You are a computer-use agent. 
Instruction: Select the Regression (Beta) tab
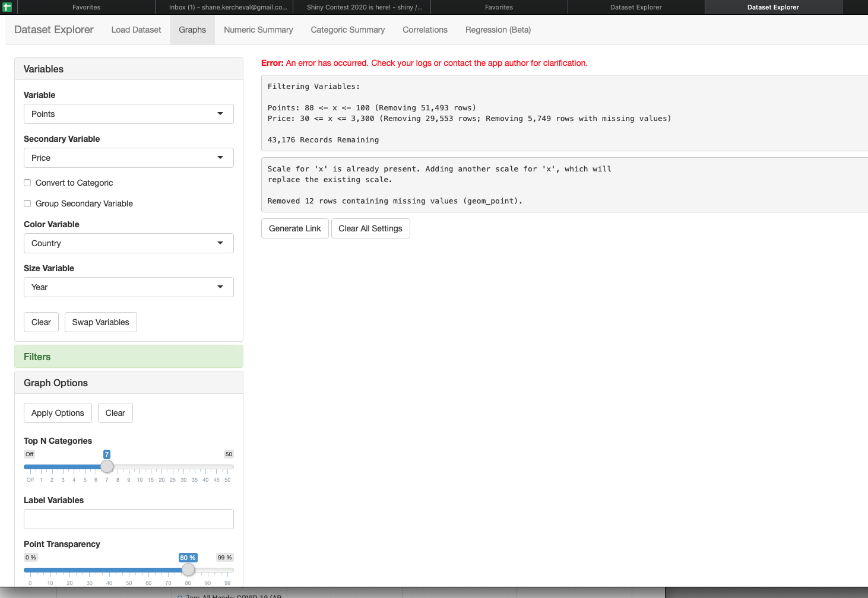(x=498, y=30)
